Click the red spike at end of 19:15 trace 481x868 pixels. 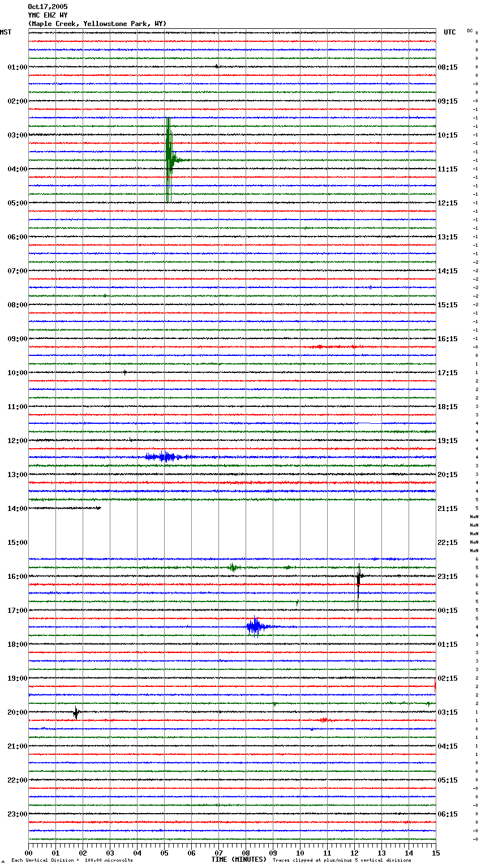[435, 686]
